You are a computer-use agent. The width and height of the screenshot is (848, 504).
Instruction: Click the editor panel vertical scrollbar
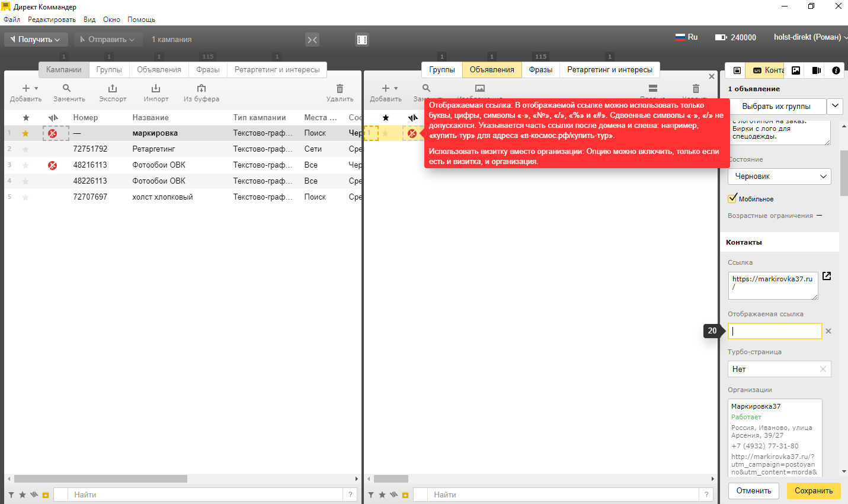[844, 174]
